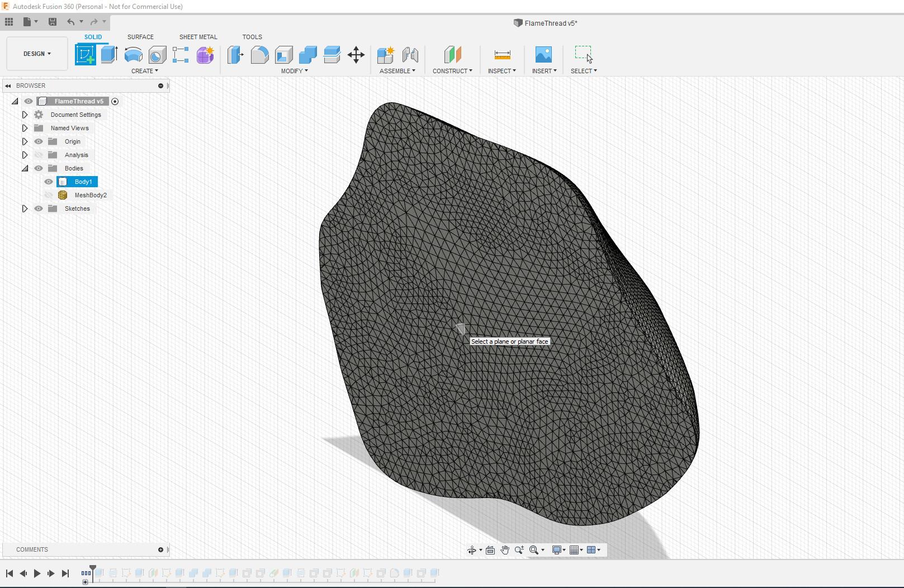Collapse the Bodies folder
This screenshot has width=904, height=588.
[x=25, y=168]
